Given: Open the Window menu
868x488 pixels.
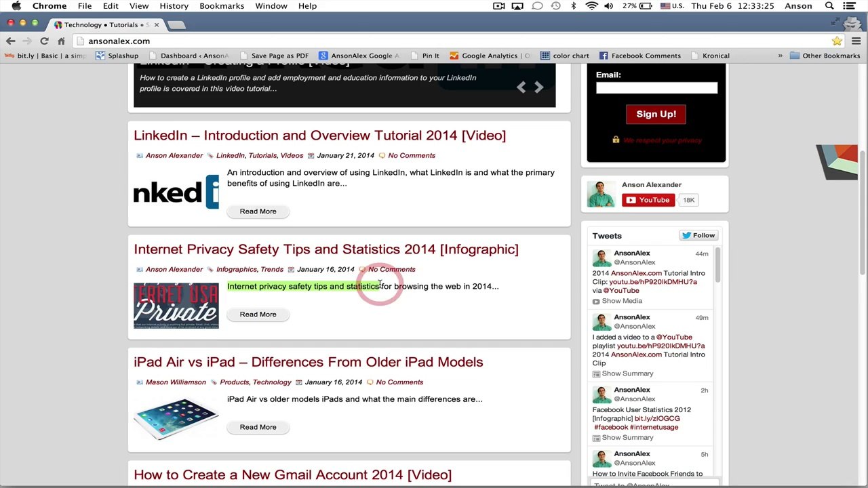Looking at the screenshot, I should (271, 6).
